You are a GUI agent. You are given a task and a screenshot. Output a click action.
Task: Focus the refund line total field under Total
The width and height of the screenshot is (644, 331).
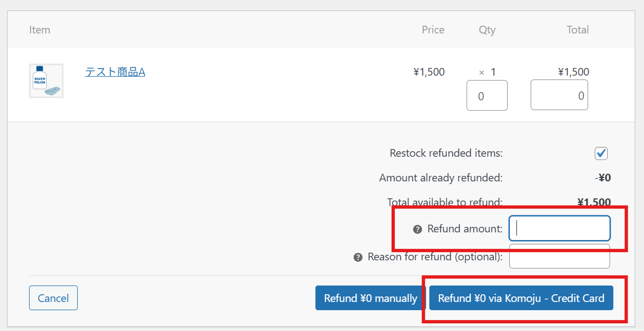[x=559, y=95]
